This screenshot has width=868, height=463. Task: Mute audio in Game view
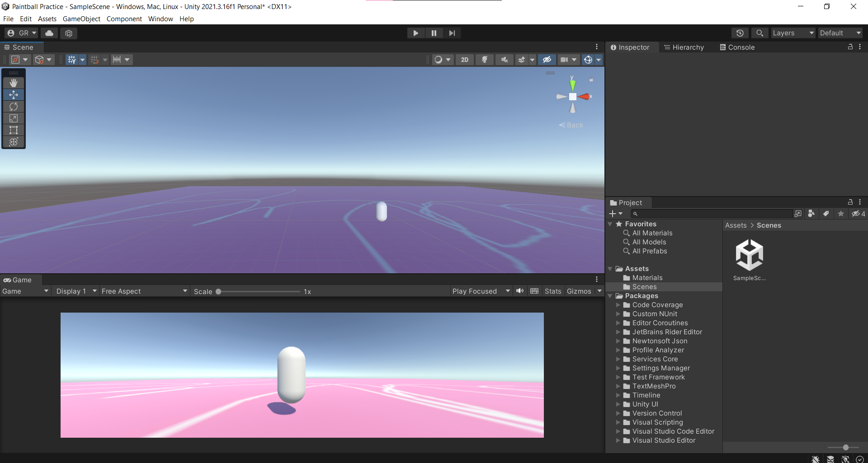[520, 291]
